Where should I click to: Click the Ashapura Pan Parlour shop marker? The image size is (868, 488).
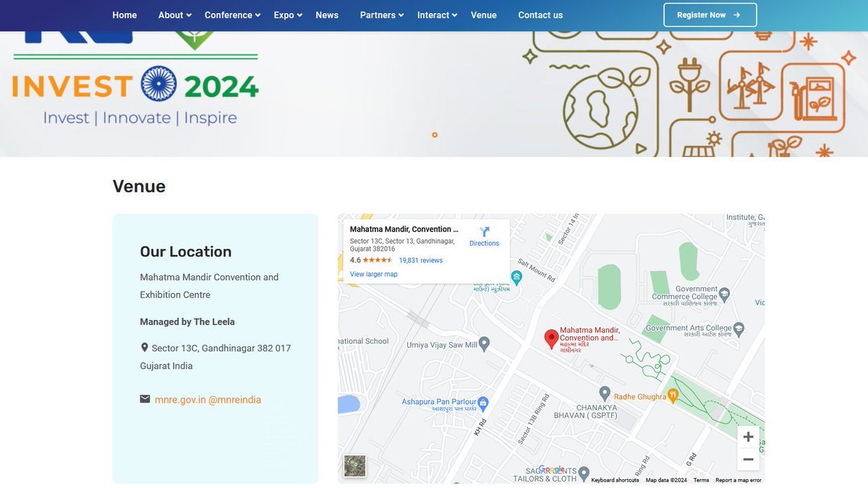(x=483, y=403)
